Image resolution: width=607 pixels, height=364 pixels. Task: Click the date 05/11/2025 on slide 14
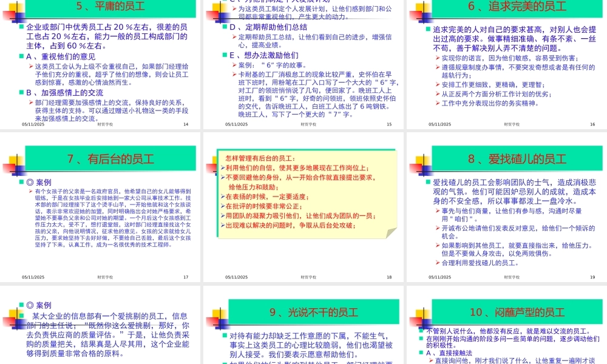point(33,124)
